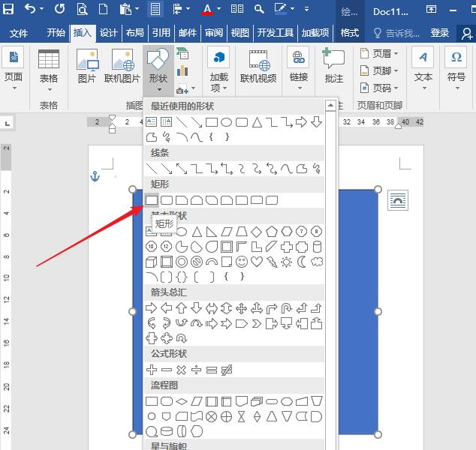Click the font color red A swatch
The height and width of the screenshot is (450, 476).
pos(208,10)
